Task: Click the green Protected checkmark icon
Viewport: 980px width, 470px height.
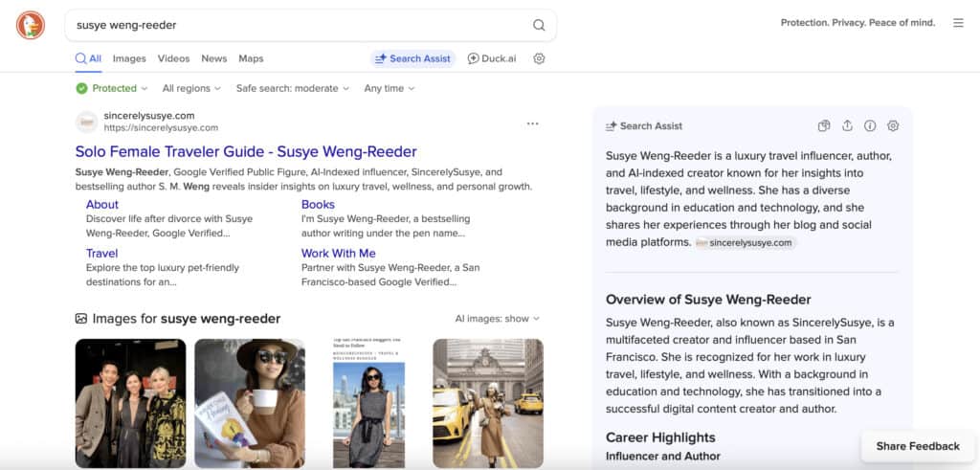Action: [x=82, y=88]
